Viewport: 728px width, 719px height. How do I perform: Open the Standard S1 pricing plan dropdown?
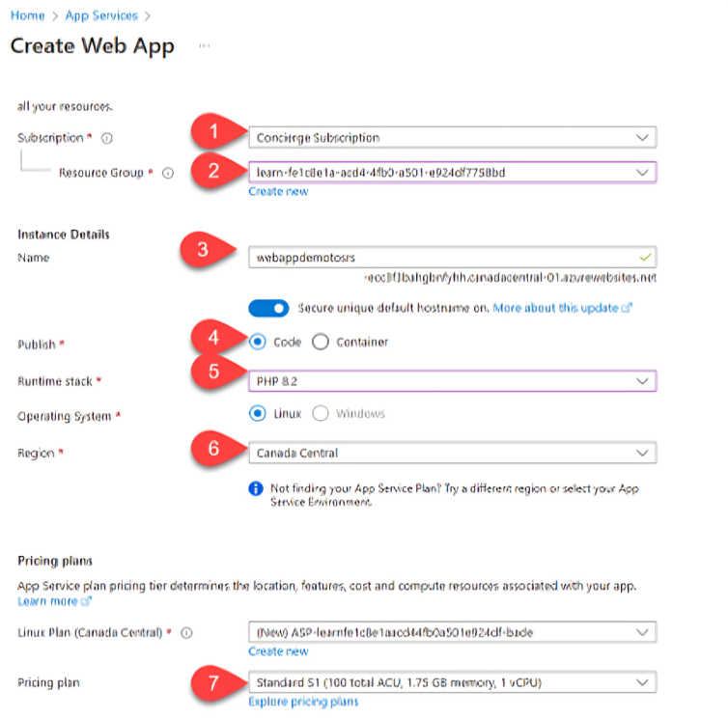[452, 682]
